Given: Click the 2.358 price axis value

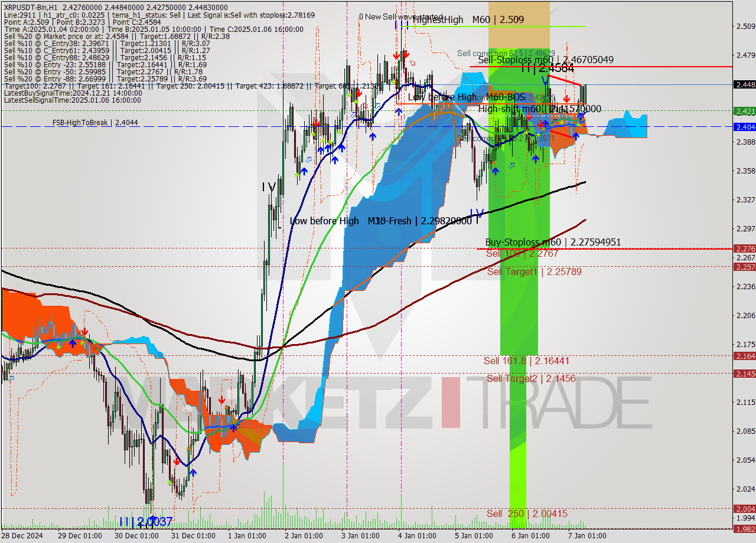Looking at the screenshot, I should pyautogui.click(x=745, y=171).
